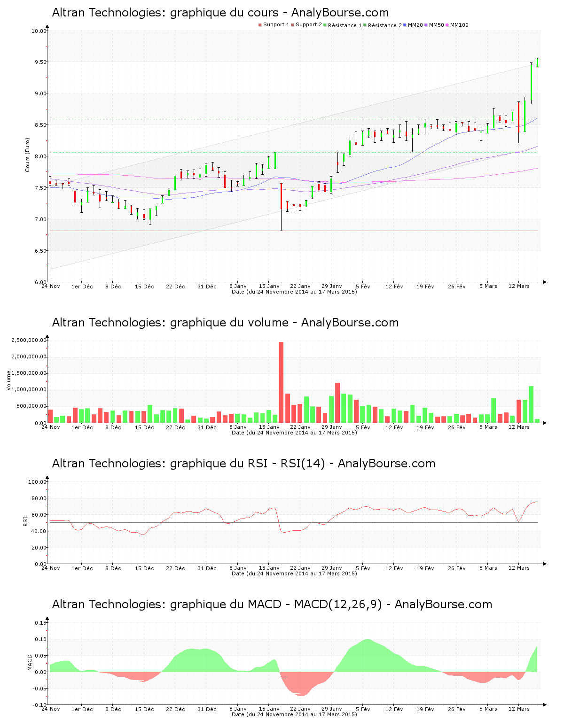Screen dimensions: 564x728
Task: Click '19 Fév' date on RSI chart axis
Action: 425,568
